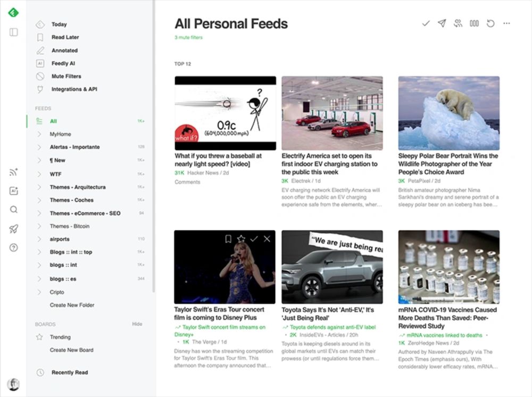This screenshot has width=532, height=397.
Task: Open Mute Filters page
Action: [66, 76]
